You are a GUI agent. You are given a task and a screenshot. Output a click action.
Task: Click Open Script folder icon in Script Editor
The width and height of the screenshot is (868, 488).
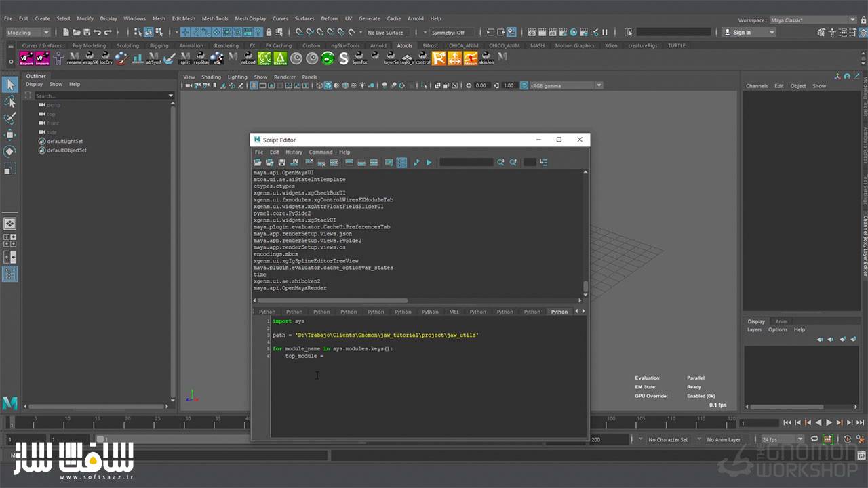258,163
